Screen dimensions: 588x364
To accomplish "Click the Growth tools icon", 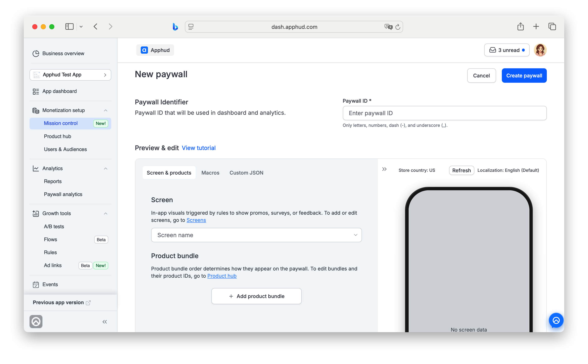I will pos(36,214).
